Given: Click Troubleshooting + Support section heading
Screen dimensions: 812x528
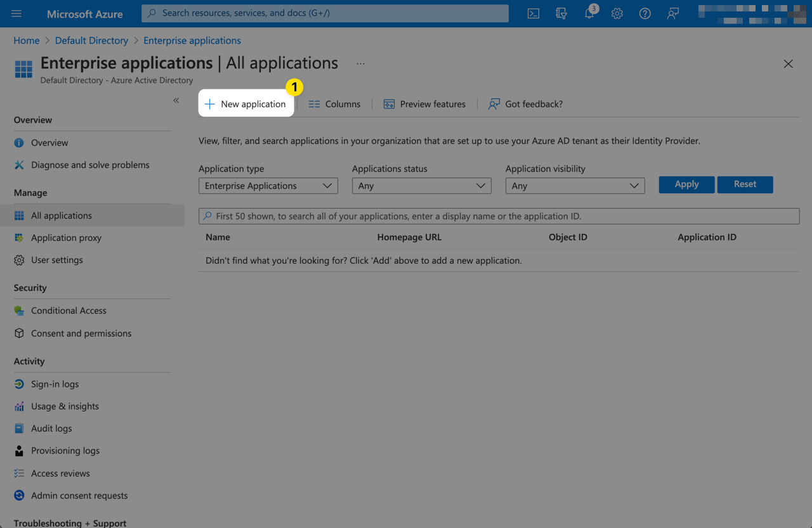Looking at the screenshot, I should tap(70, 523).
